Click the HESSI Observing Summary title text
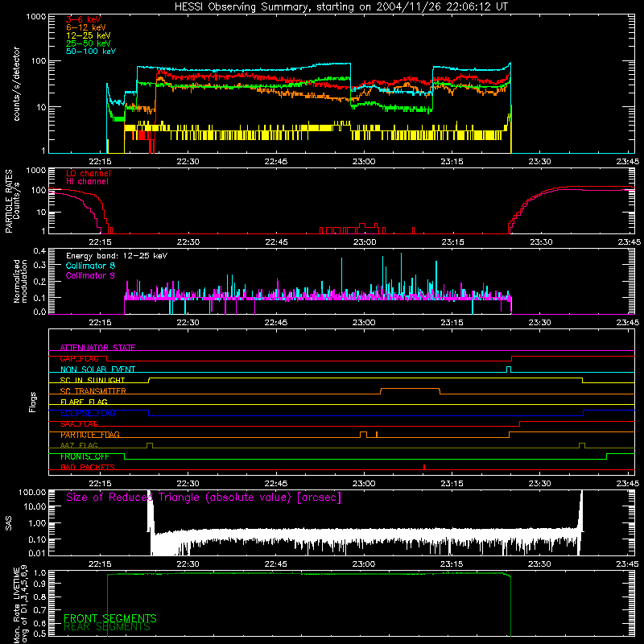This screenshot has width=644, height=644. tap(341, 6)
